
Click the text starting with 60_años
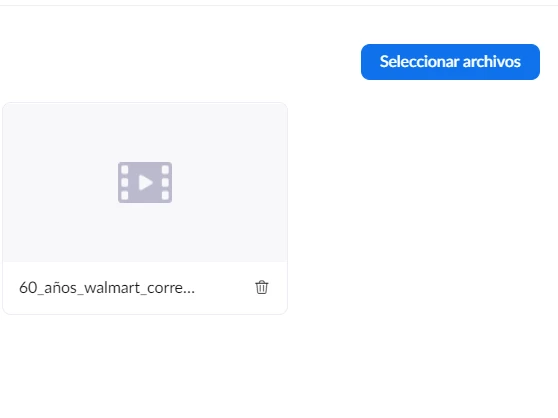click(x=107, y=287)
